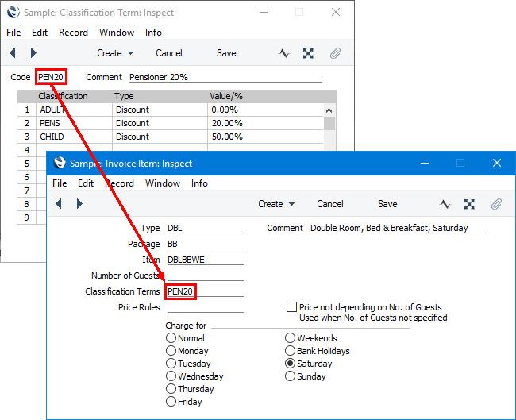Open Record menu in Classification Term window
Image resolution: width=516 pixels, height=420 pixels.
(x=73, y=33)
